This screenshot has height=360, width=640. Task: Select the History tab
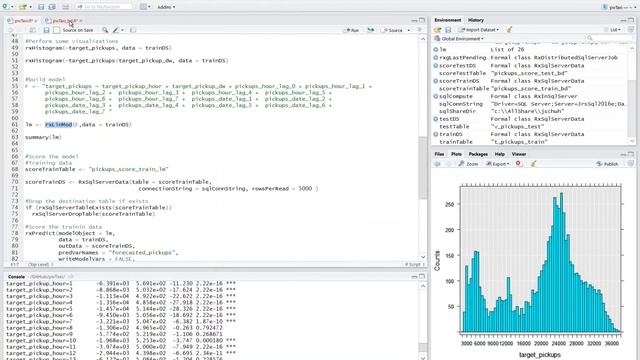(476, 20)
